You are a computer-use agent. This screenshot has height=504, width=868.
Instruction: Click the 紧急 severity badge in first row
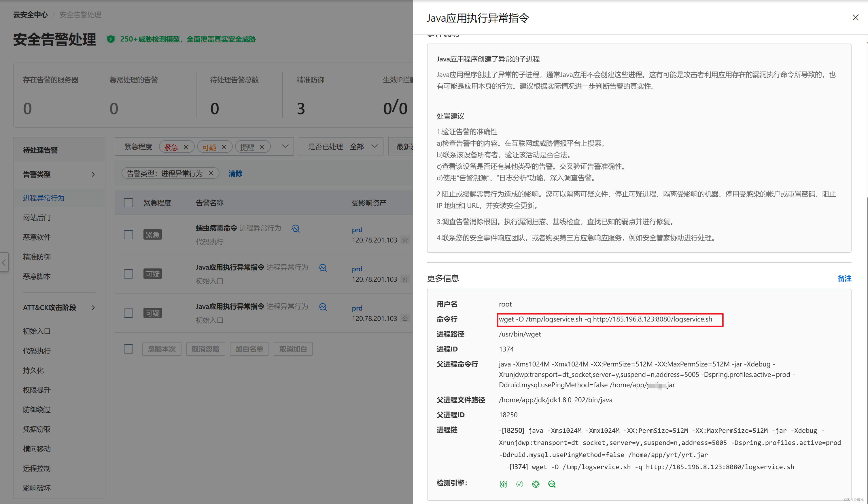coord(153,235)
